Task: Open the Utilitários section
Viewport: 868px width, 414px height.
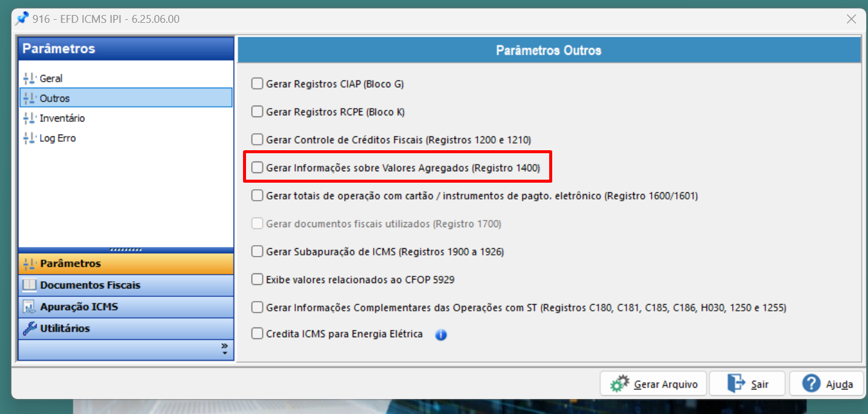Action: (x=126, y=328)
